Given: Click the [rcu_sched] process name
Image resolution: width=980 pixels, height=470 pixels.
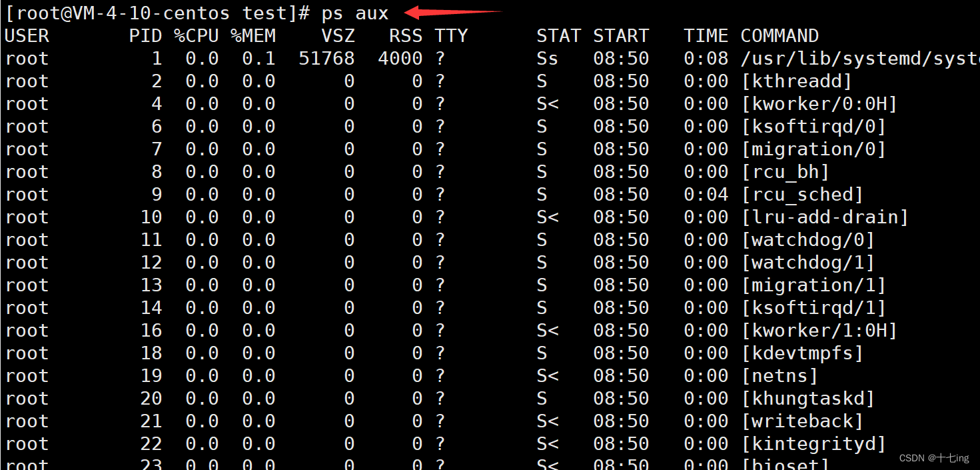Looking at the screenshot, I should [802, 195].
